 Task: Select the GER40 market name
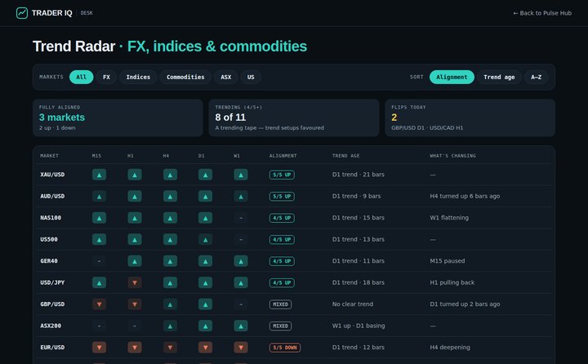click(x=49, y=261)
